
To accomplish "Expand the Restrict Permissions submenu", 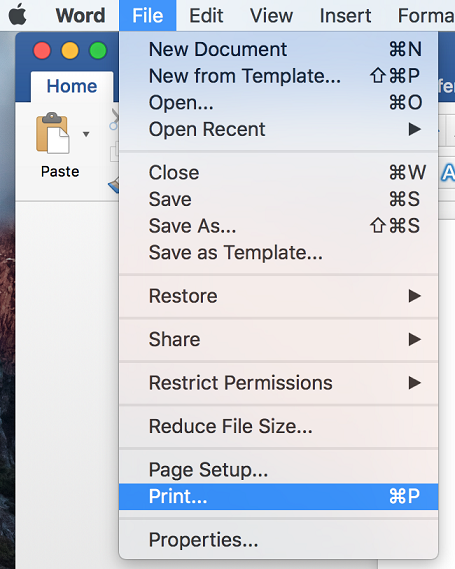I will 278,383.
